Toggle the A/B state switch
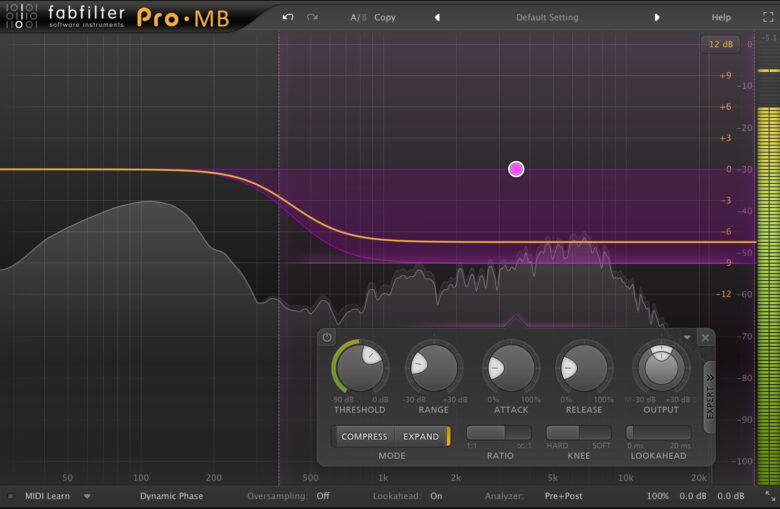The width and height of the screenshot is (780, 509). pos(358,17)
